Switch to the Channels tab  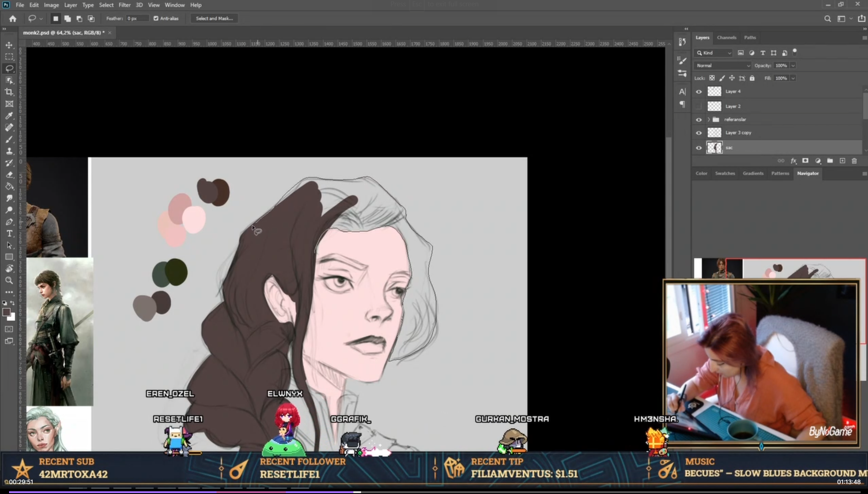(726, 38)
